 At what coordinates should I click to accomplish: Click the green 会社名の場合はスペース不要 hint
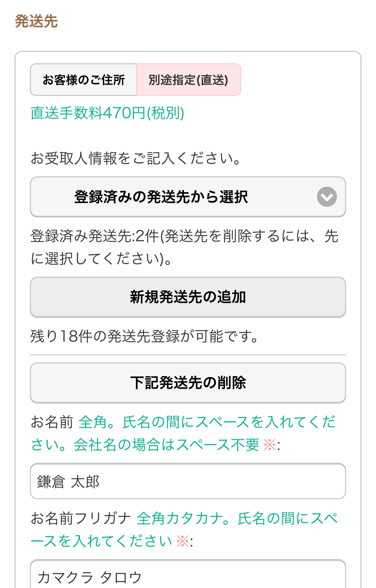[x=167, y=445]
